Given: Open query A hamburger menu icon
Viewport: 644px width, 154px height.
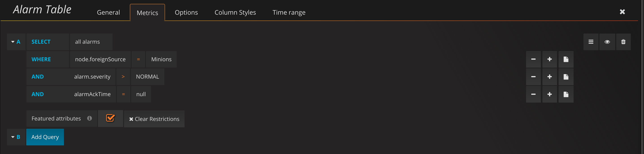Looking at the screenshot, I should [x=591, y=42].
